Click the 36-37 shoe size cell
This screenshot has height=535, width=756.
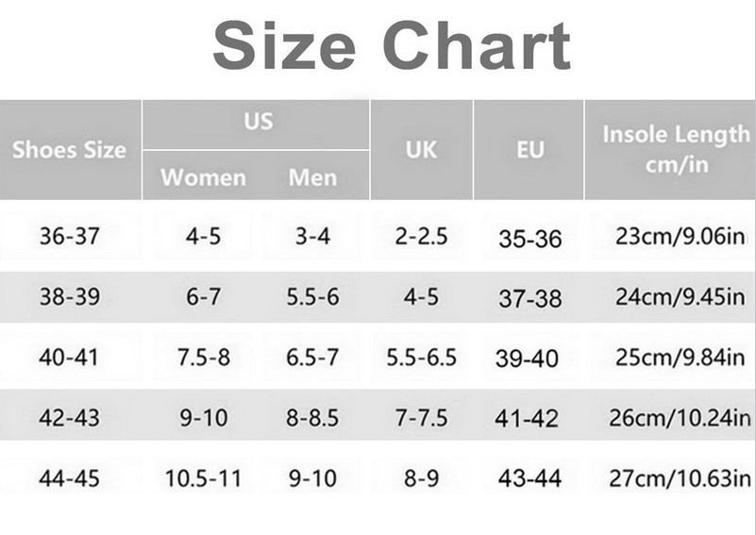69,236
